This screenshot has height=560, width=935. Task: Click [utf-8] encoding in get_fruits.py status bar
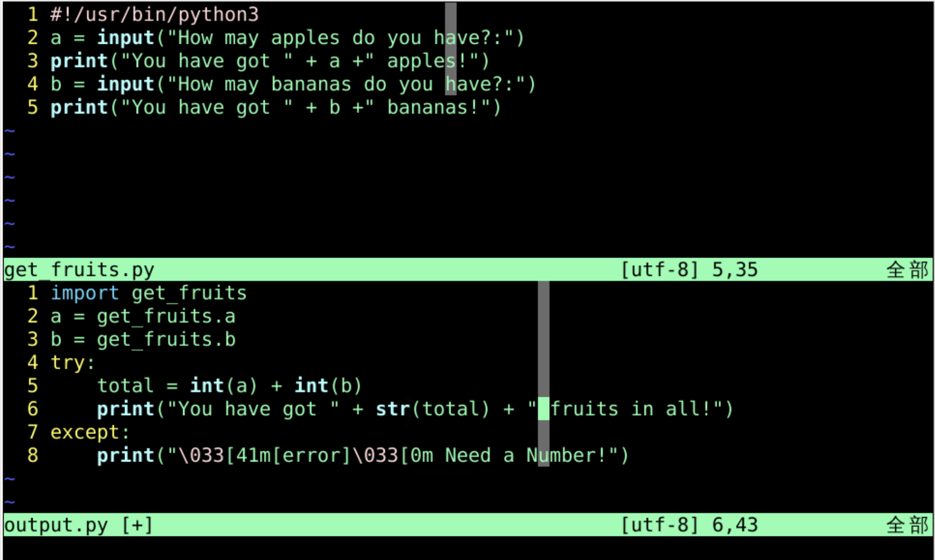coord(659,270)
